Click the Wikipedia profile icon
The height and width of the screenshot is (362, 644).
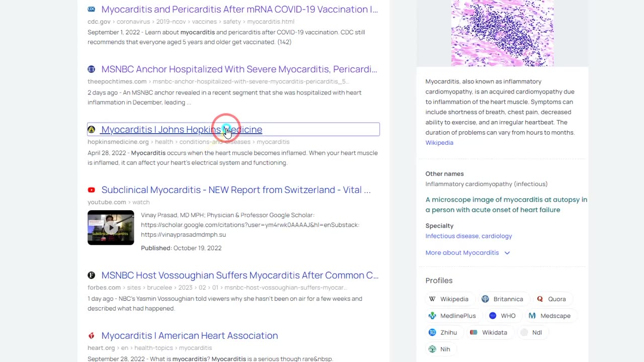tap(432, 299)
